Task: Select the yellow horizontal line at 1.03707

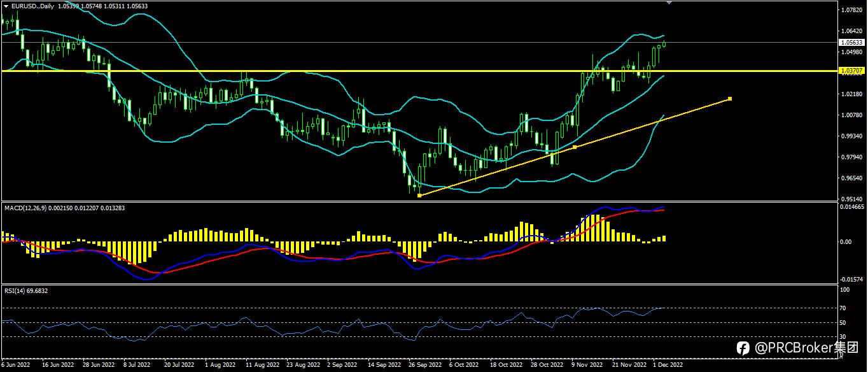Action: point(419,71)
